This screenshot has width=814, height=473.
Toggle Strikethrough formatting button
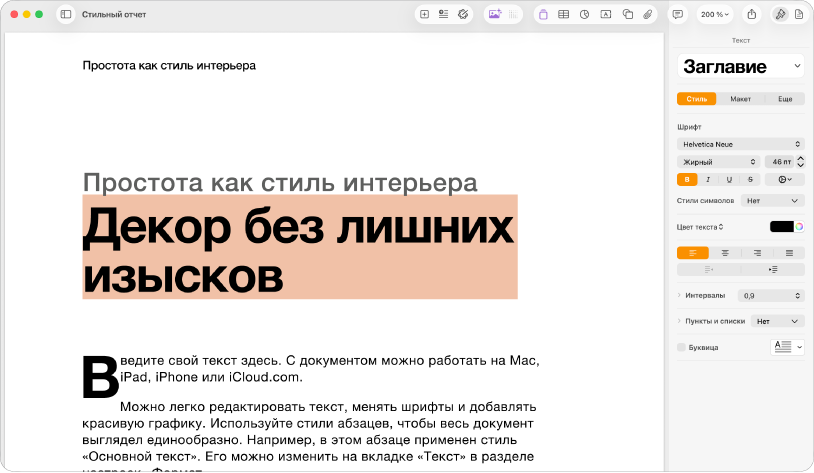(750, 180)
